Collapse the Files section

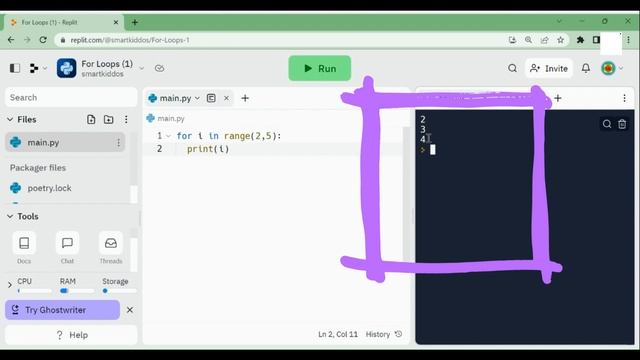click(10, 119)
